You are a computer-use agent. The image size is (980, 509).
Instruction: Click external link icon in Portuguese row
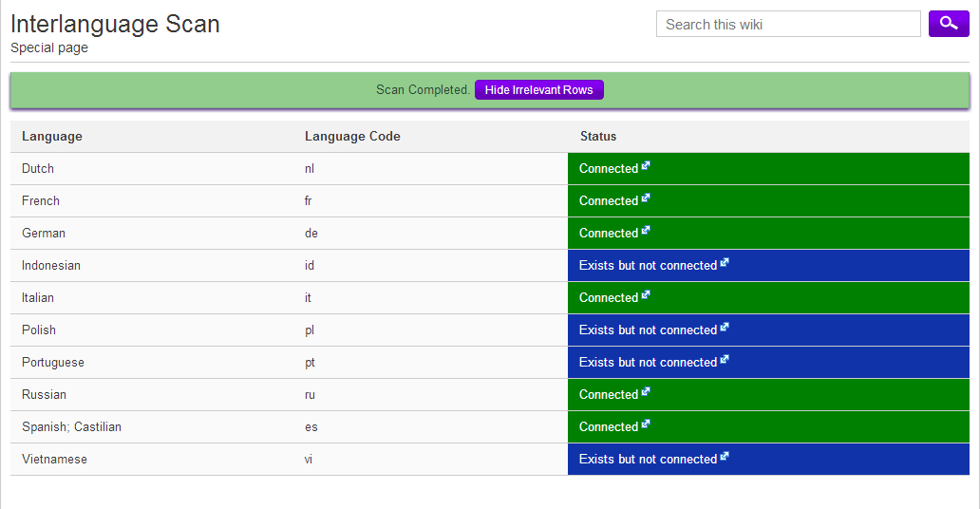725,360
